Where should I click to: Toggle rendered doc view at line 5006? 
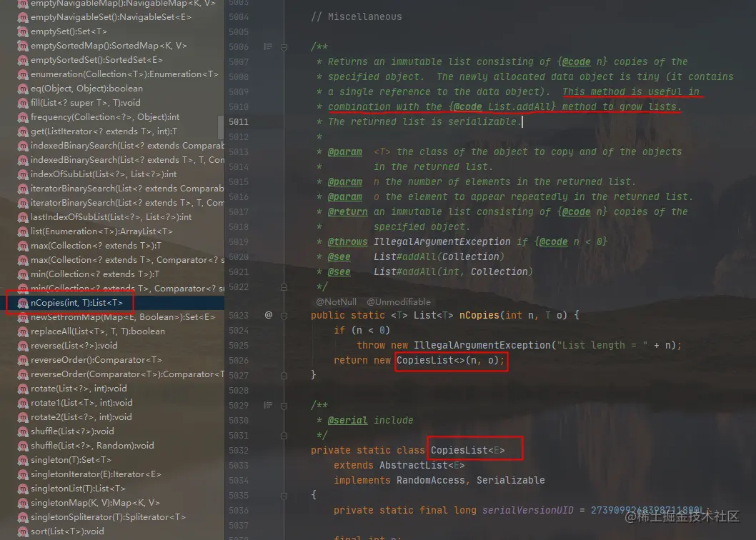(x=268, y=46)
